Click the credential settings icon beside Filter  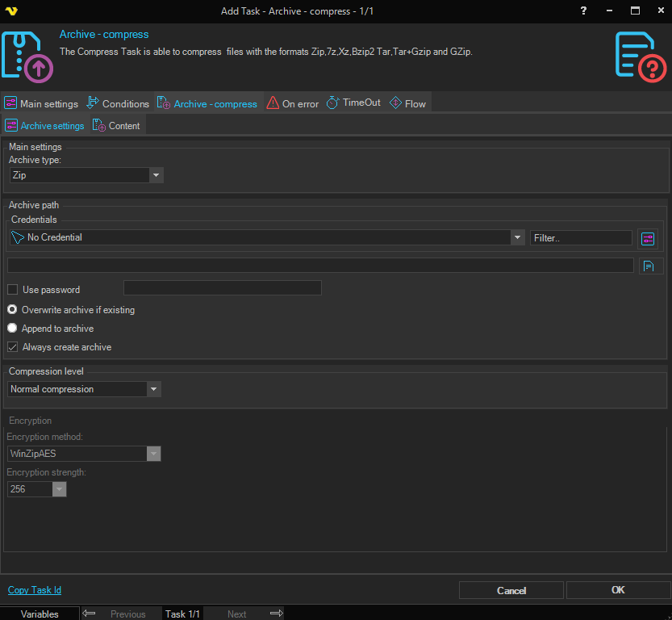(x=648, y=238)
